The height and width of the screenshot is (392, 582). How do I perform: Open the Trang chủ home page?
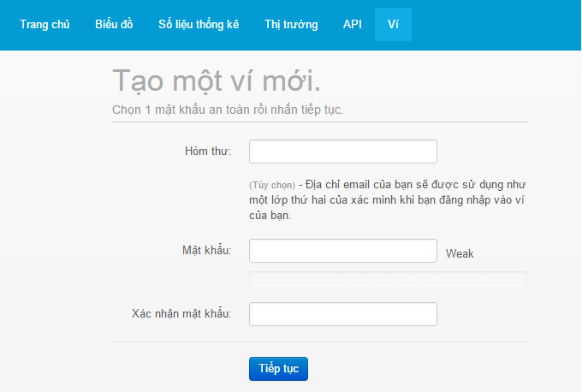pyautogui.click(x=45, y=24)
